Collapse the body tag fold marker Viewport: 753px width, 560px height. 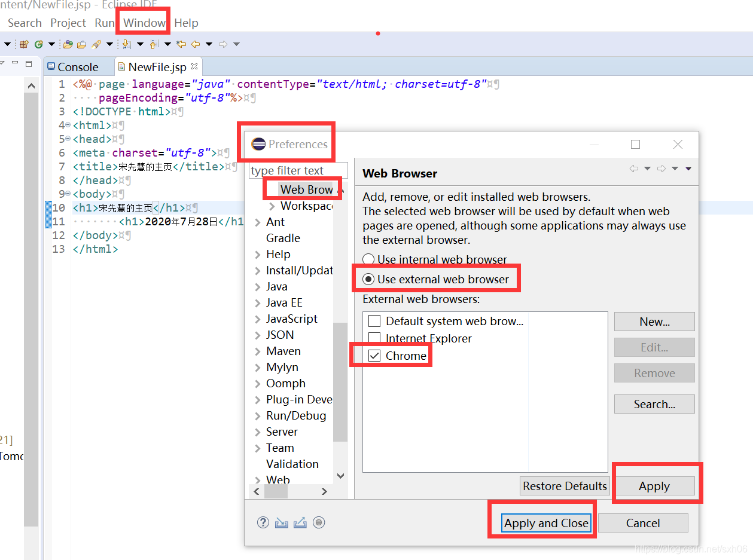pyautogui.click(x=68, y=194)
